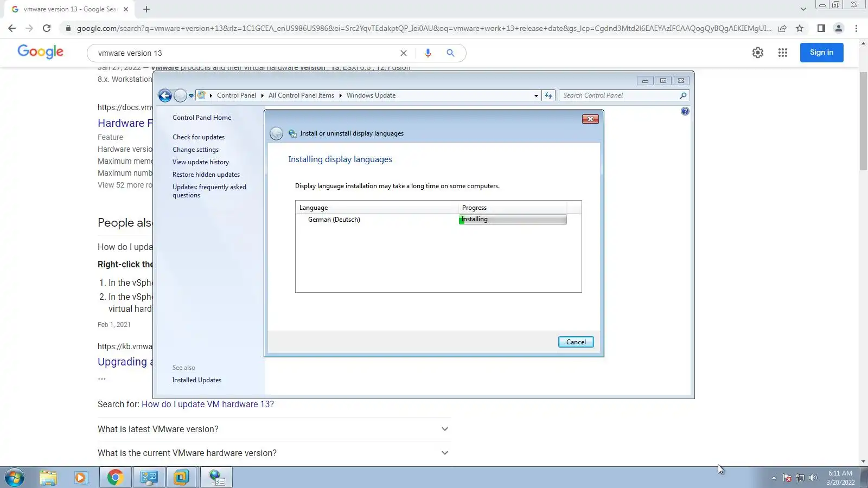Start a voice search with the microphone
This screenshot has width=868, height=488.
tap(428, 53)
